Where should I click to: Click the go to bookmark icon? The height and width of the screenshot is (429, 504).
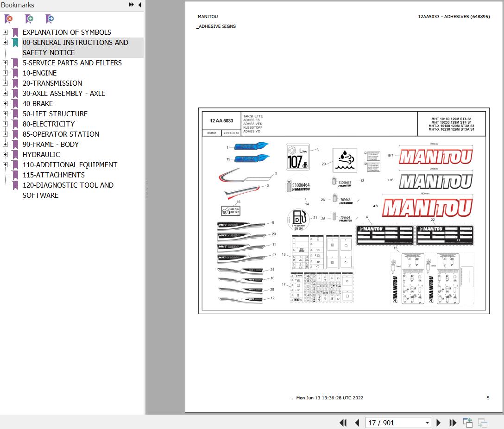tap(50, 19)
